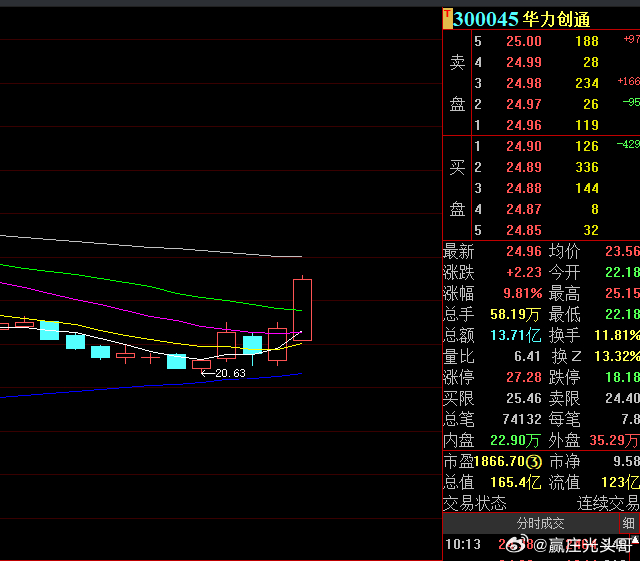Image resolution: width=640 pixels, height=561 pixels.
Task: Click the 市净 value 9.58
Action: (x=626, y=462)
